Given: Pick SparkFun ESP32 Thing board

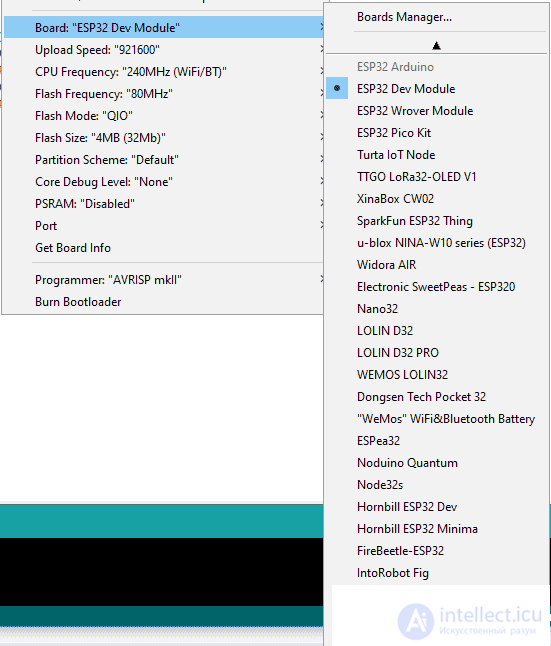Looking at the screenshot, I should [437, 221].
